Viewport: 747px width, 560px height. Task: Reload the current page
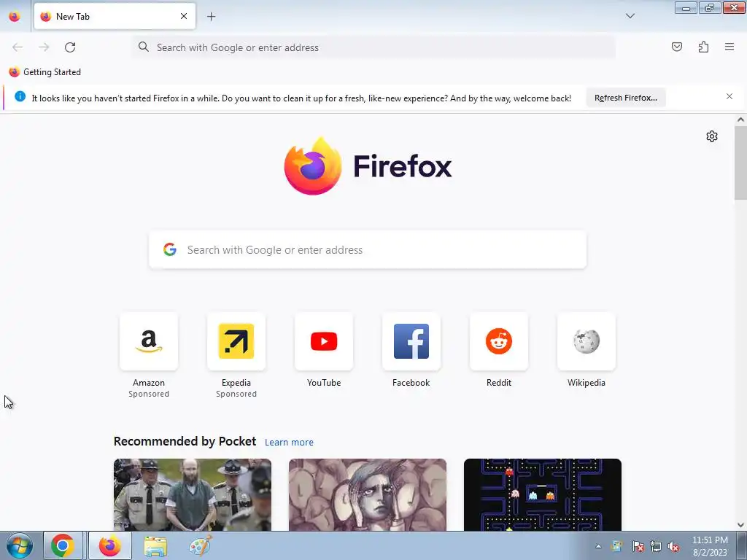coord(70,47)
